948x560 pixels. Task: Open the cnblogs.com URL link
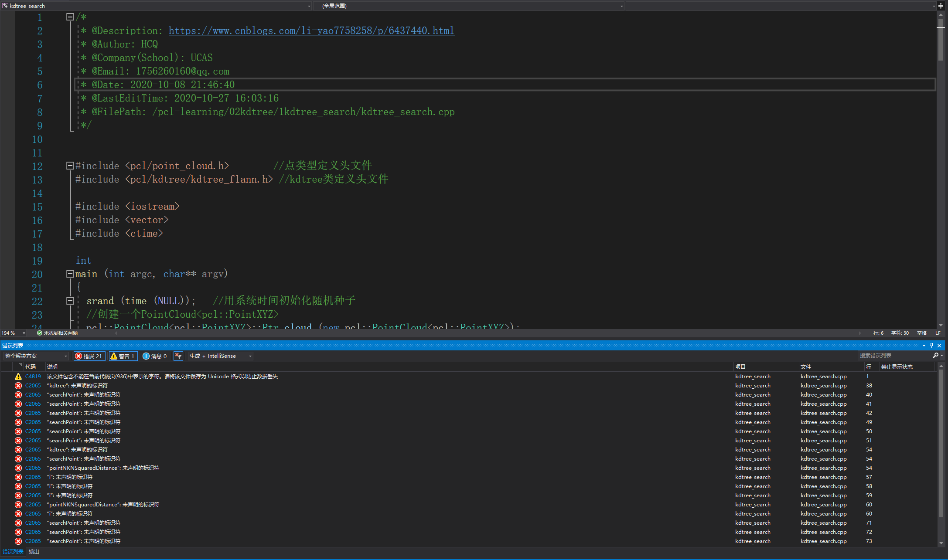coord(311,31)
